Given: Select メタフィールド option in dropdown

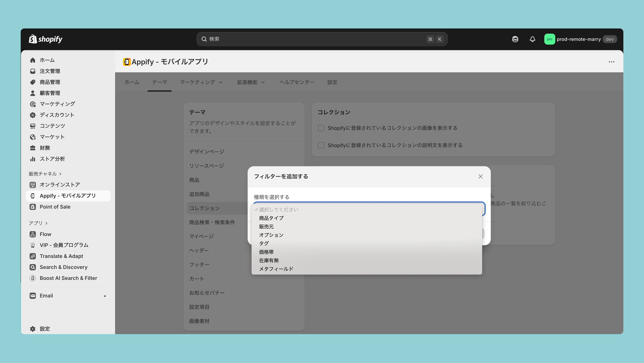Looking at the screenshot, I should click(276, 269).
